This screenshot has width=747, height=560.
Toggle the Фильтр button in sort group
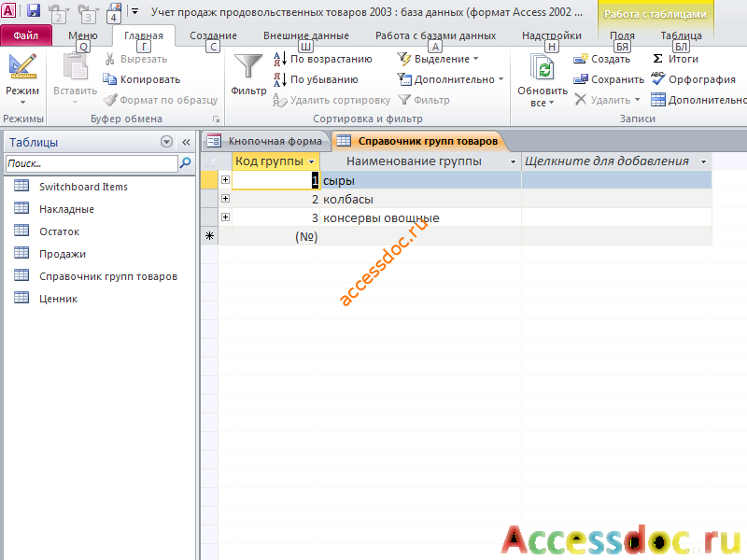424,100
